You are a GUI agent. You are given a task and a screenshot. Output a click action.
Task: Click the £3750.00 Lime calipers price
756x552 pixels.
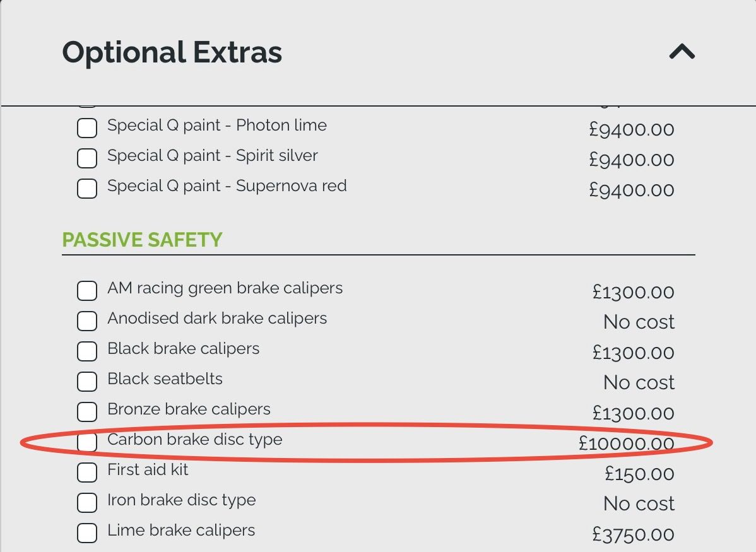click(633, 535)
